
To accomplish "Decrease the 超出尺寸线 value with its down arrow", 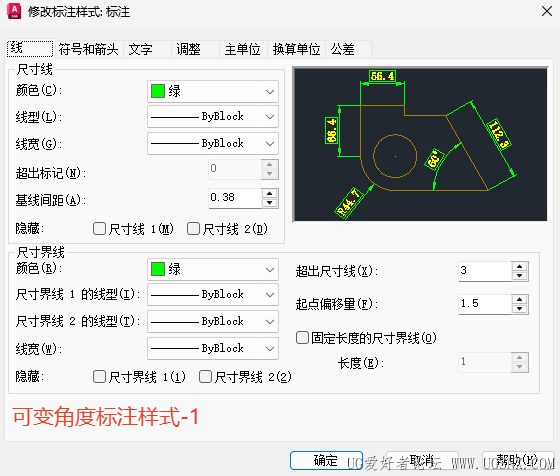I will [x=519, y=276].
